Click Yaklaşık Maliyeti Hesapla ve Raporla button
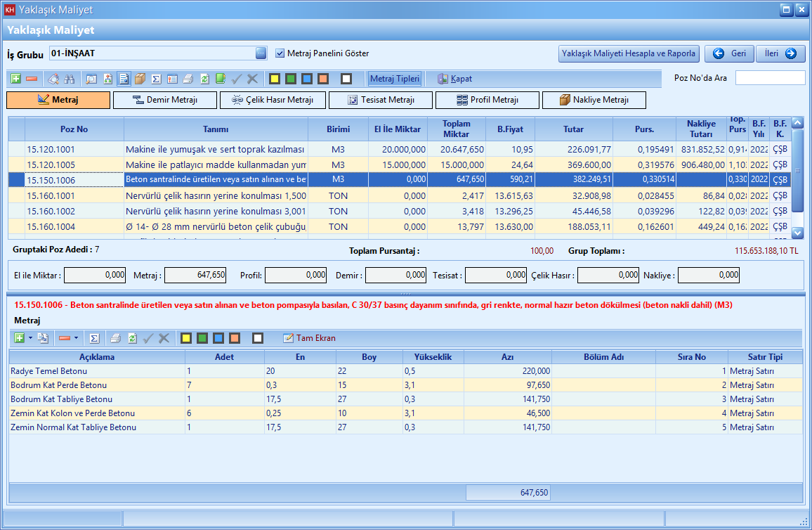This screenshot has width=812, height=530. (x=629, y=53)
